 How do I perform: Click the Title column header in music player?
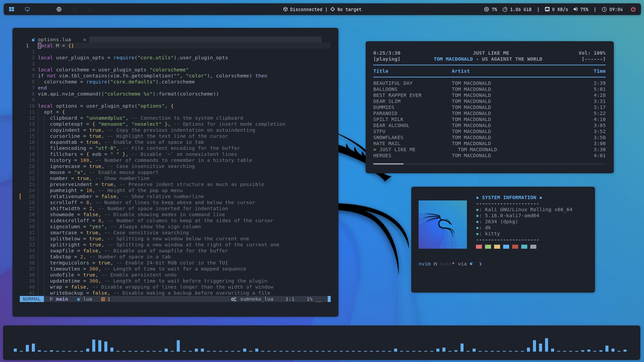381,71
